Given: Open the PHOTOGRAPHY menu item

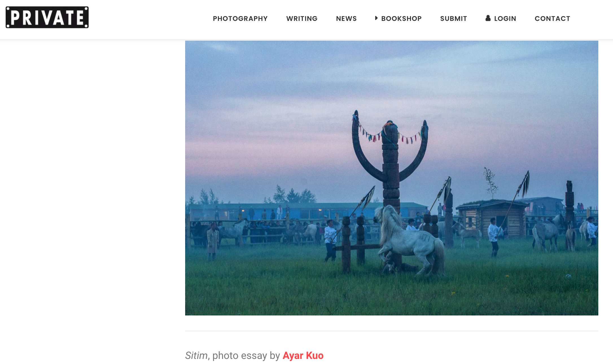Looking at the screenshot, I should pyautogui.click(x=240, y=19).
